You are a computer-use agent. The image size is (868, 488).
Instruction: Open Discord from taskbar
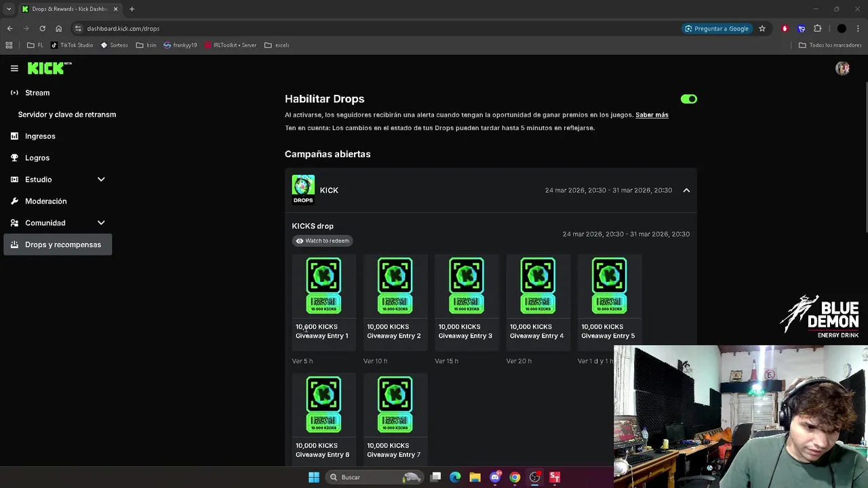(495, 477)
